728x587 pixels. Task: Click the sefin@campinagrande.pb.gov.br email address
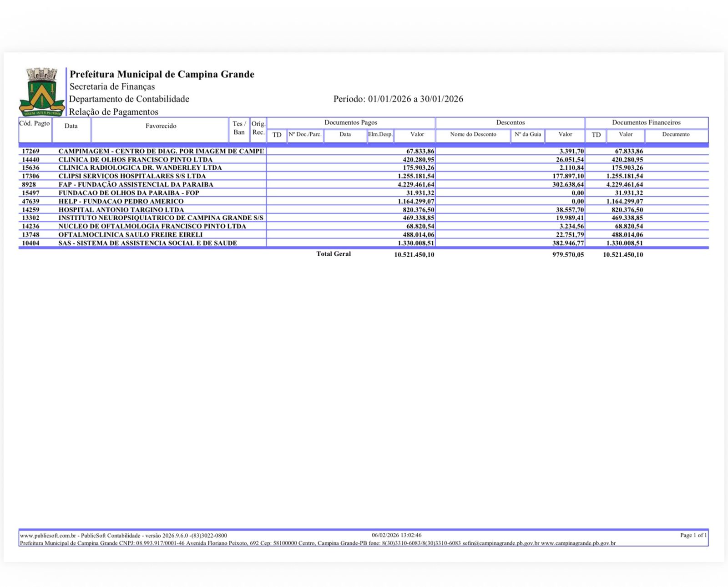[x=500, y=543]
